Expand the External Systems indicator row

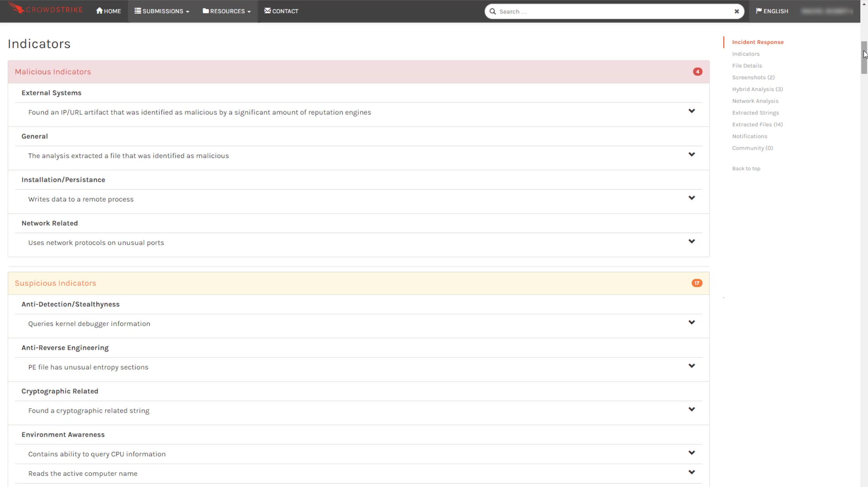[691, 112]
